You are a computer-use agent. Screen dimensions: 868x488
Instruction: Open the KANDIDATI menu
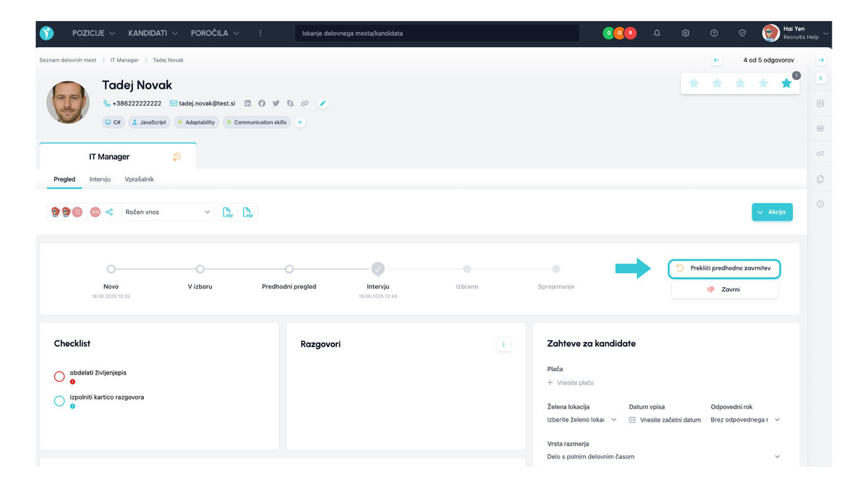[x=153, y=33]
